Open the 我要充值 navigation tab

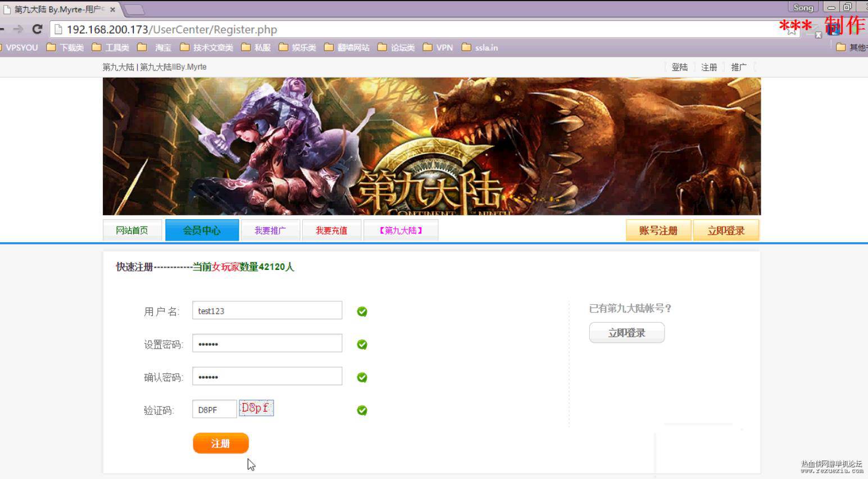(331, 231)
